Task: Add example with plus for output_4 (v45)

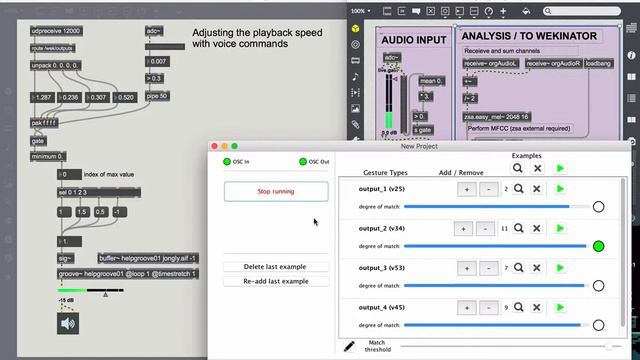Action: pyautogui.click(x=467, y=308)
